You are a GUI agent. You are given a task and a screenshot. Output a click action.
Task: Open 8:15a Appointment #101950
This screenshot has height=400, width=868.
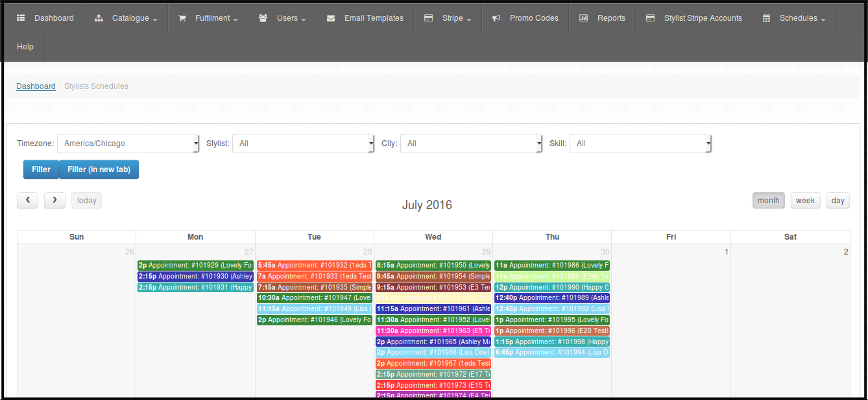pos(433,266)
